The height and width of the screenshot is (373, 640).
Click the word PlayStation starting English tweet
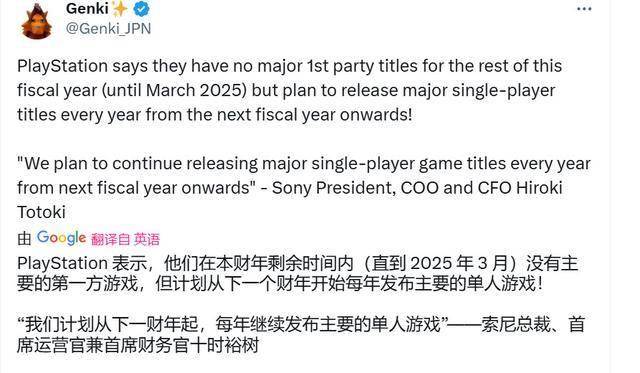click(x=62, y=67)
